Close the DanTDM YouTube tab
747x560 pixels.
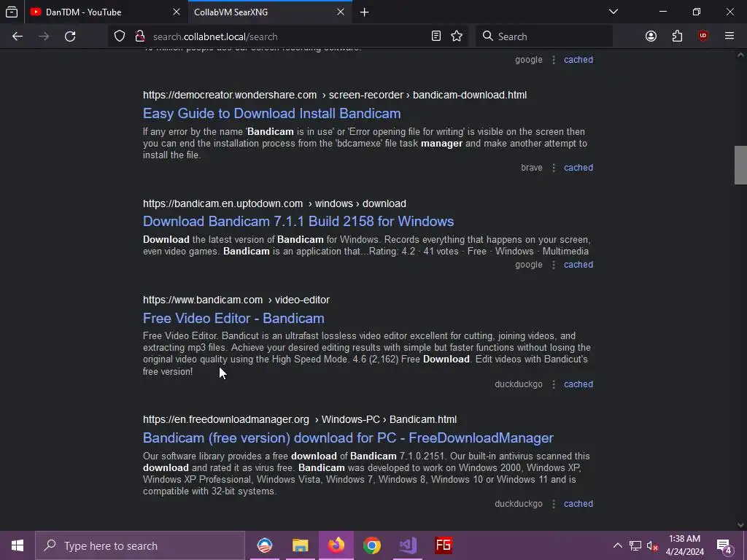pos(177,12)
